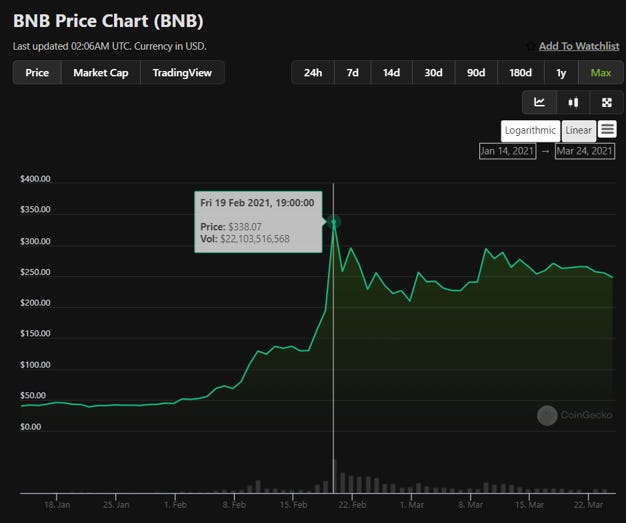Viewport: 626px width, 523px height.
Task: Click the tallest volume bar
Action: pyautogui.click(x=334, y=476)
